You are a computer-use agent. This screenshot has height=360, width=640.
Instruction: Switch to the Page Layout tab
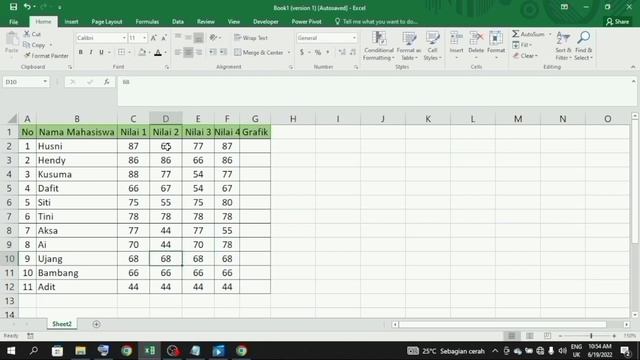coord(107,22)
